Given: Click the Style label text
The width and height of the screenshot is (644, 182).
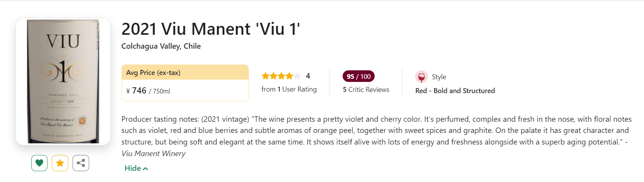Looking at the screenshot, I should (439, 77).
